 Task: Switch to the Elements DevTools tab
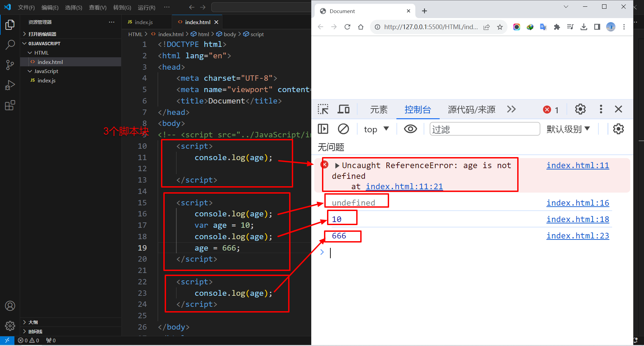pyautogui.click(x=379, y=109)
